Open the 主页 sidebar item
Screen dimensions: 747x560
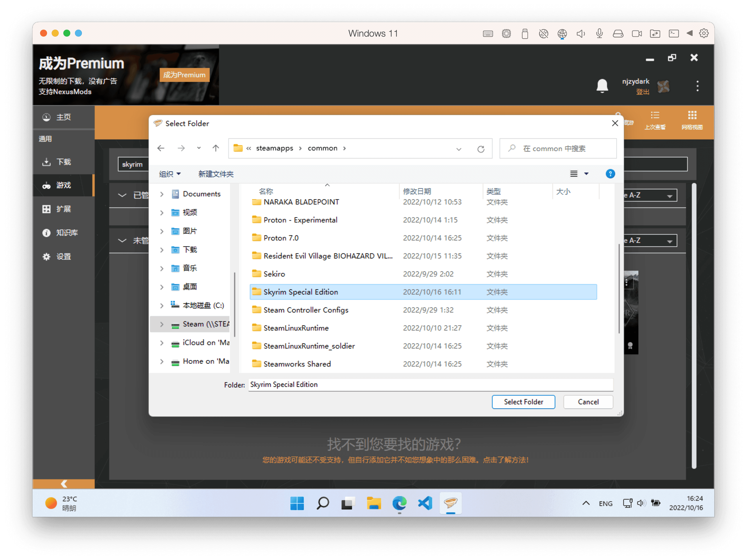click(x=64, y=117)
